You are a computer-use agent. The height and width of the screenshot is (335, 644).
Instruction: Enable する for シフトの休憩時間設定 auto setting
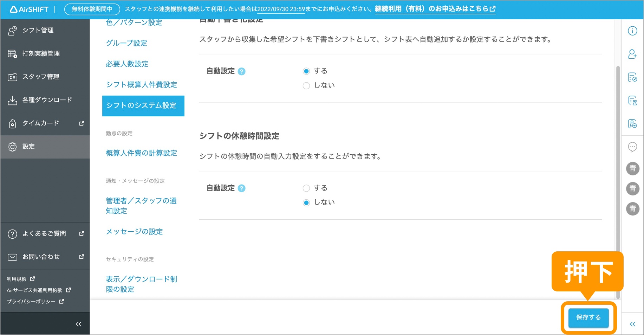pos(306,188)
